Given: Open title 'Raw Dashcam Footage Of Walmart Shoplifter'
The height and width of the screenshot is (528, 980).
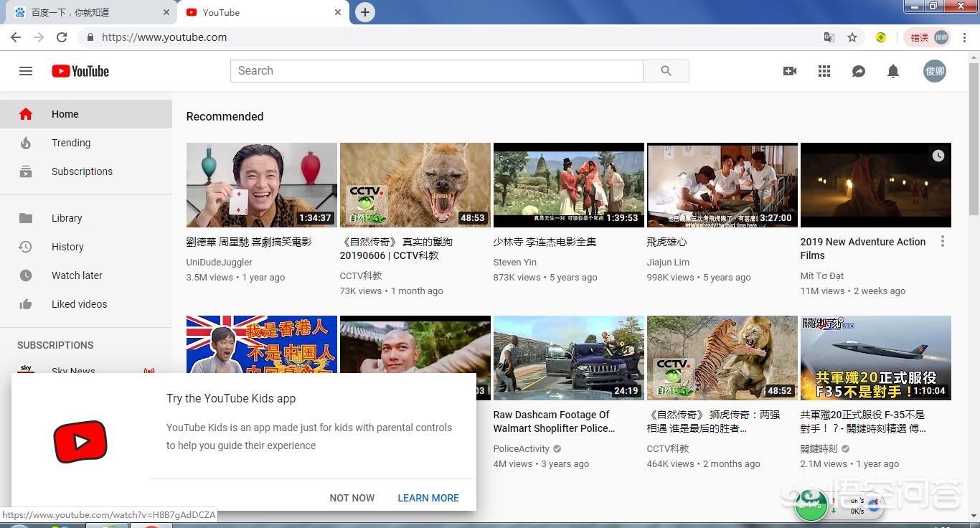Looking at the screenshot, I should coord(555,422).
